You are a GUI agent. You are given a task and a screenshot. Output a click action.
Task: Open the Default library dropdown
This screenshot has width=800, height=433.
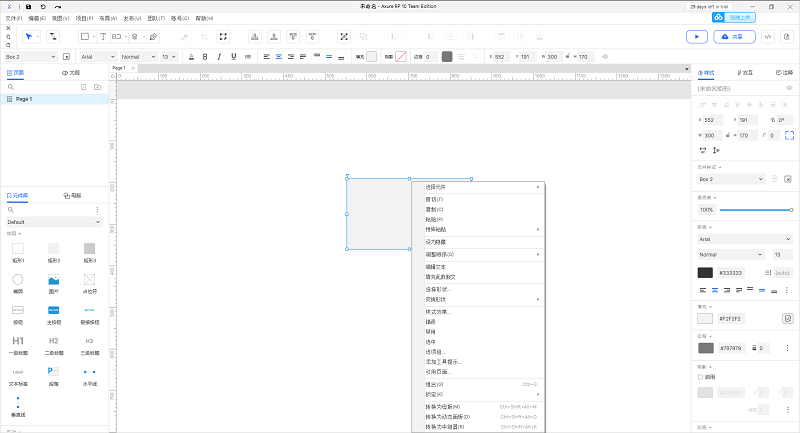54,221
